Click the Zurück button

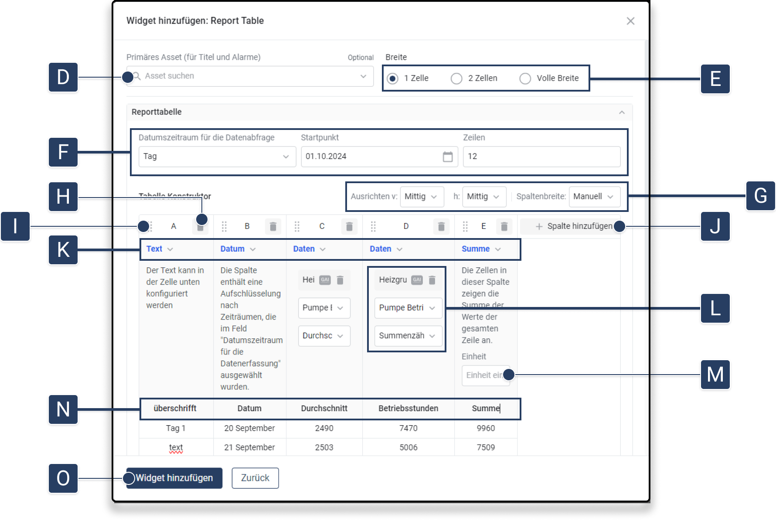[255, 478]
